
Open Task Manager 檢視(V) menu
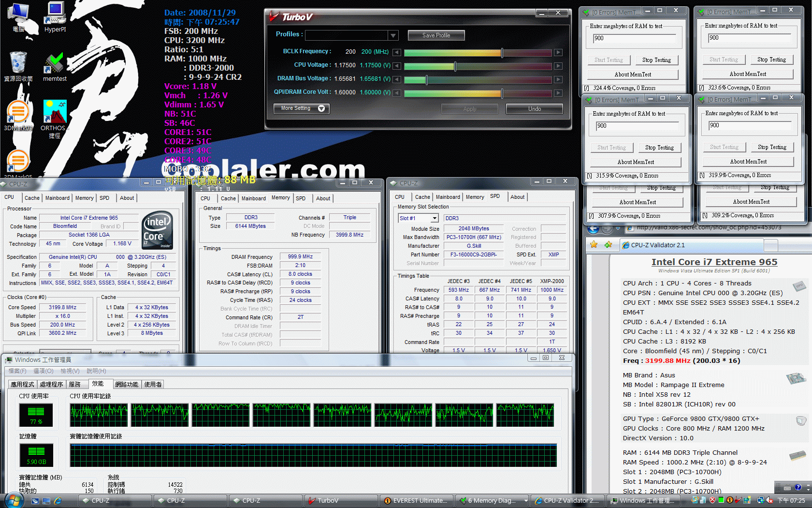pyautogui.click(x=70, y=371)
